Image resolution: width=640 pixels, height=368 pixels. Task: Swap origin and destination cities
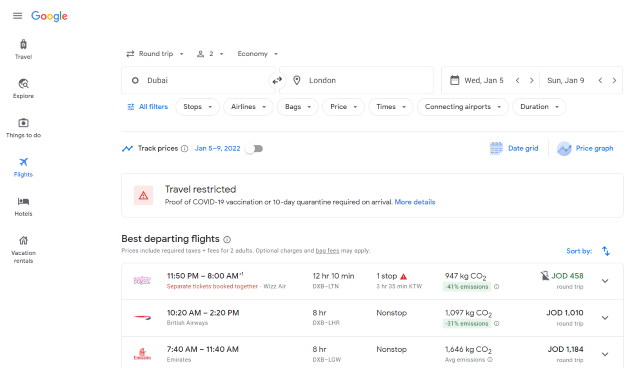277,80
